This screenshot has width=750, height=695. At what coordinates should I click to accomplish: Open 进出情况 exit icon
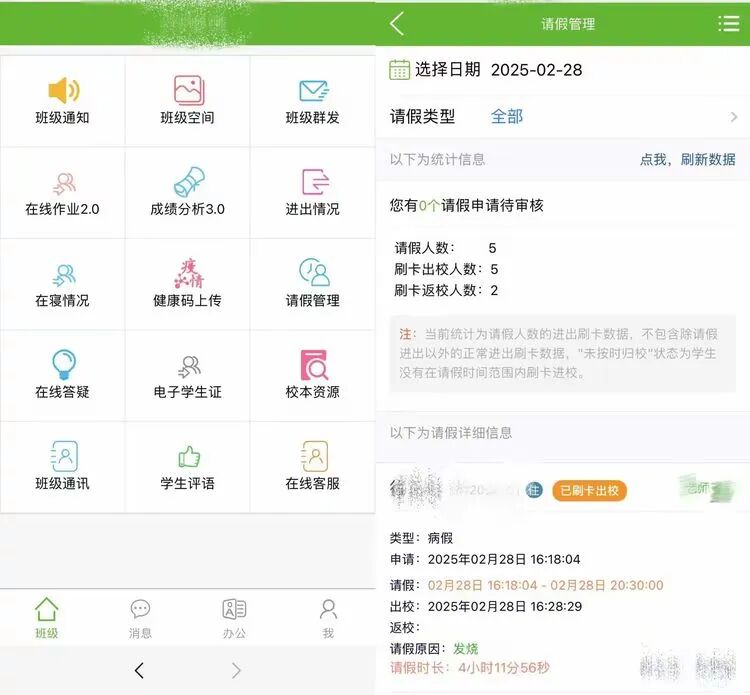[x=315, y=182]
